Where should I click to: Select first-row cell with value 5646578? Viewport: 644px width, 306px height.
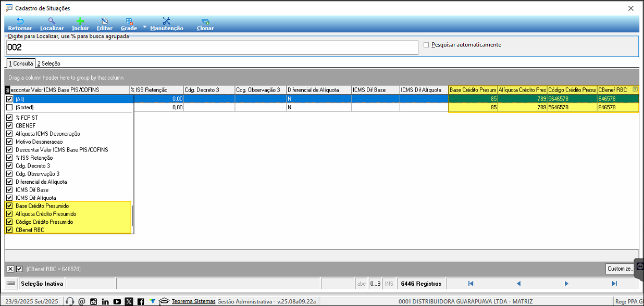[x=572, y=99]
